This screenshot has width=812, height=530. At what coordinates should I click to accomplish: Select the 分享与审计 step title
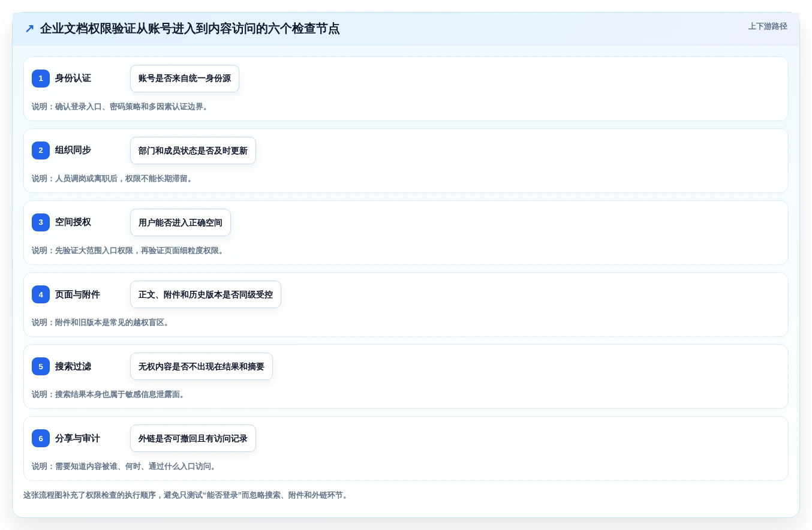pos(77,438)
